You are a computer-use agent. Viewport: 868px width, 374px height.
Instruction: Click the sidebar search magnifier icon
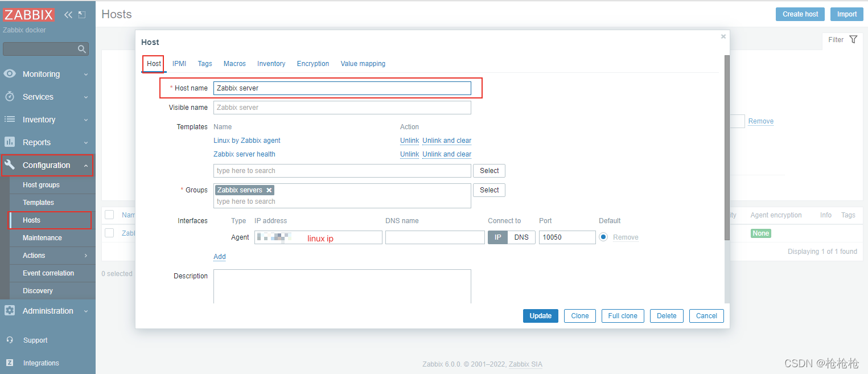click(82, 49)
